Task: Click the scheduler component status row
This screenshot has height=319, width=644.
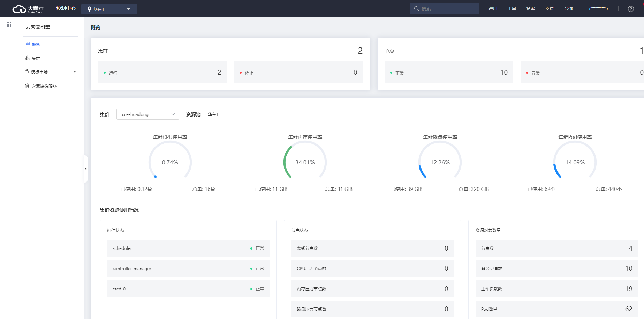Action: click(x=188, y=248)
